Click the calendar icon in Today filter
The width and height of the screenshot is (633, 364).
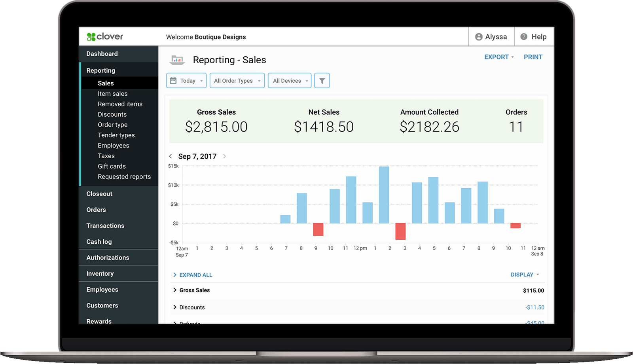pyautogui.click(x=173, y=81)
